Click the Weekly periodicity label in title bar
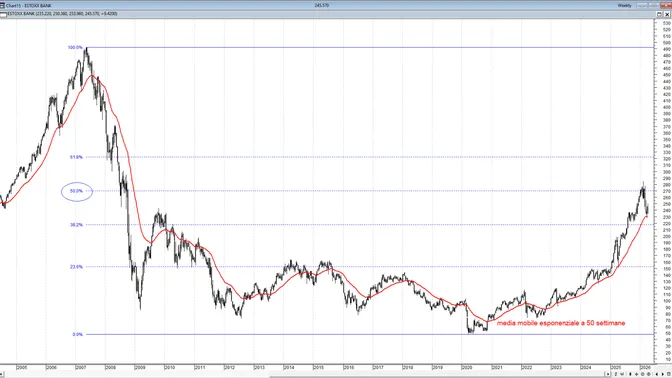Screen dimensions: 672x378 tap(624, 6)
